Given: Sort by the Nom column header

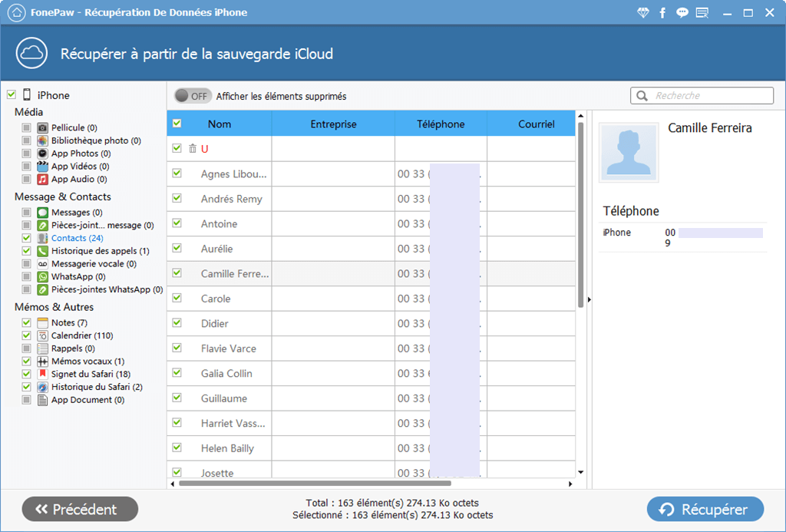Looking at the screenshot, I should click(220, 124).
